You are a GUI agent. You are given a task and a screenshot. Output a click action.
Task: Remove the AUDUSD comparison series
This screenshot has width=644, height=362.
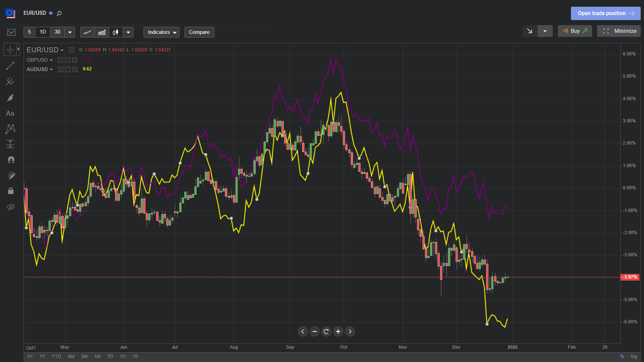tap(75, 69)
